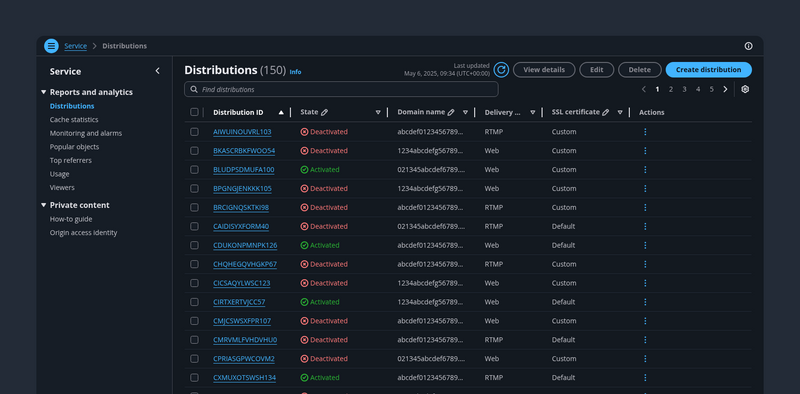800x394 pixels.
Task: Edit the State column pencil icon
Action: click(324, 112)
